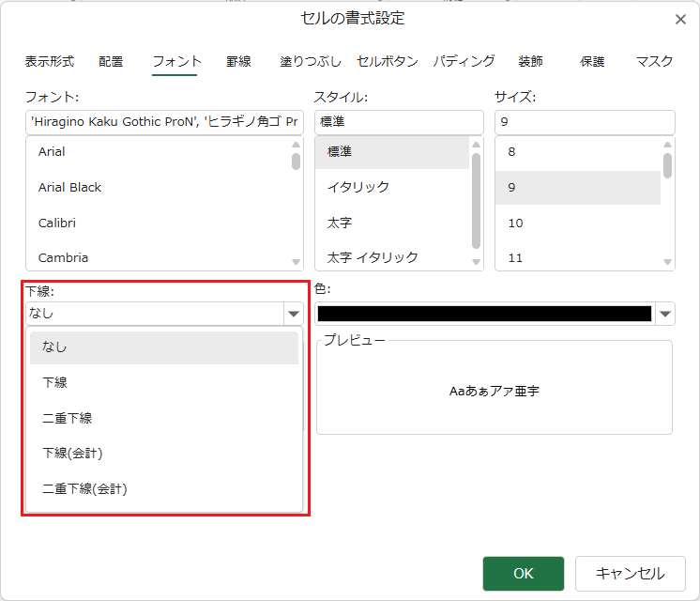Choose 太字 style
Image resolution: width=700 pixels, height=601 pixels.
[392, 223]
